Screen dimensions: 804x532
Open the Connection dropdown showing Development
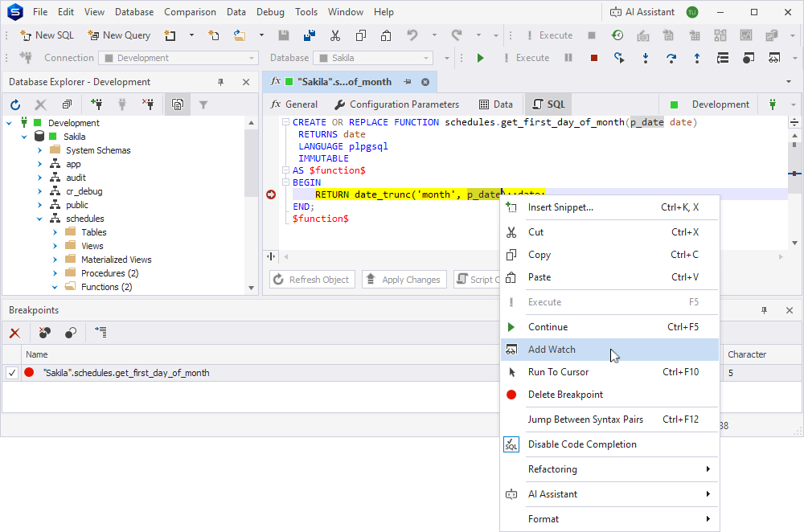178,58
